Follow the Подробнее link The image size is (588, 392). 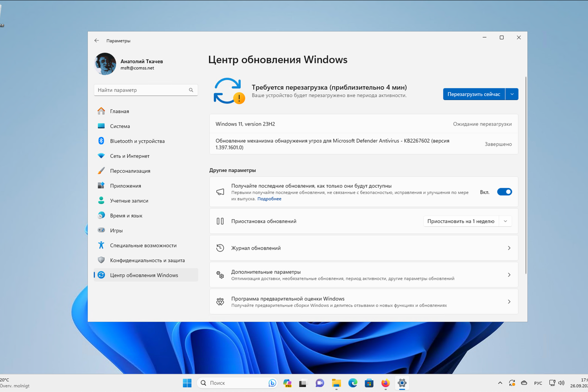pos(269,199)
